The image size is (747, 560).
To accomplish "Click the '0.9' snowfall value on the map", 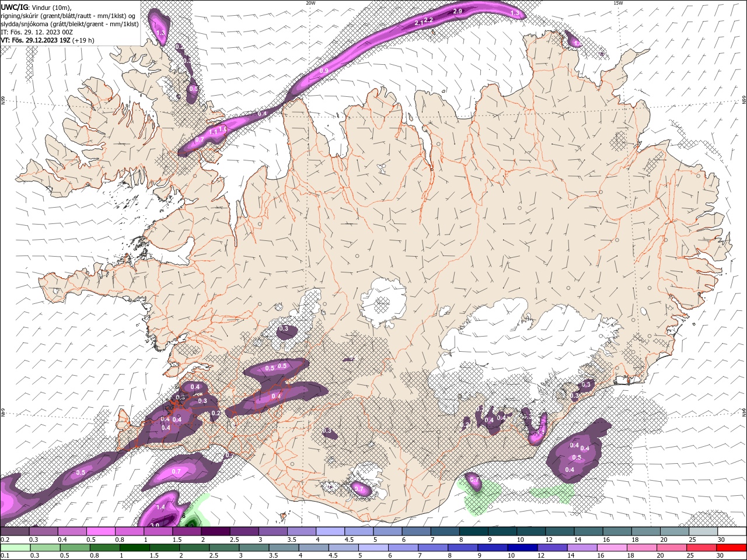I will pyautogui.click(x=324, y=71).
